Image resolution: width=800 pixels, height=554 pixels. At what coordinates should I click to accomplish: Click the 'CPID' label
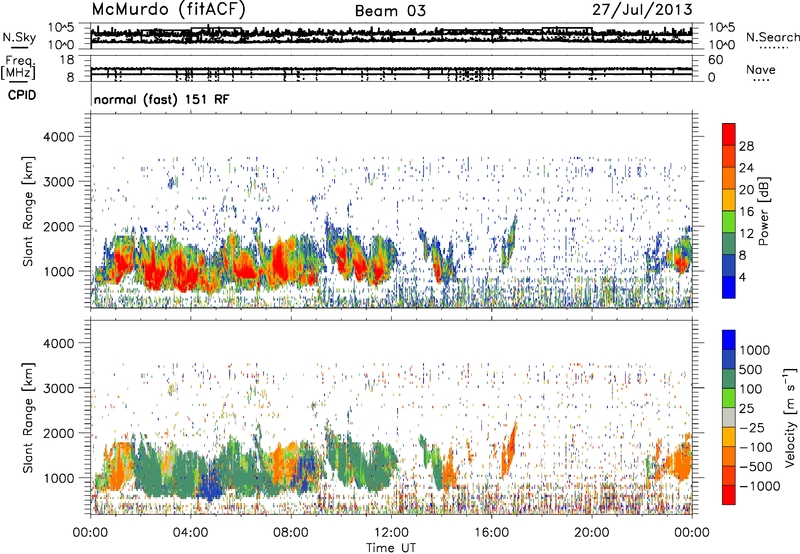[x=22, y=95]
